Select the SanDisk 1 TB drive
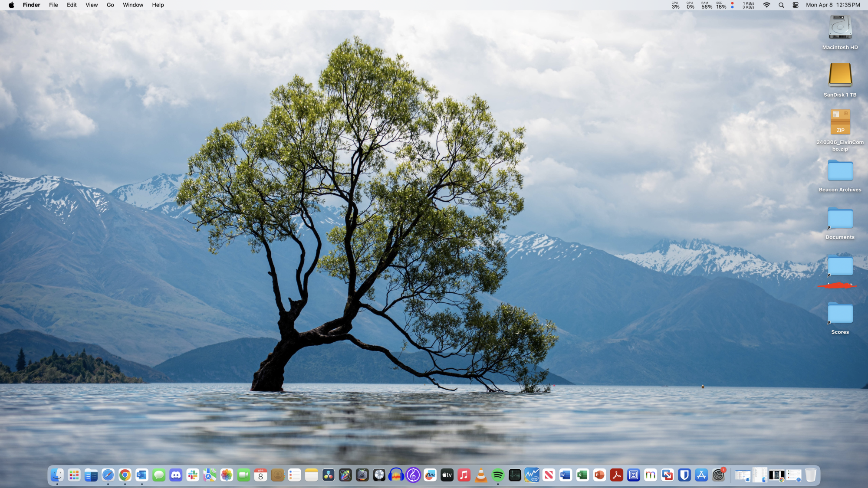Viewport: 868px width, 488px height. (840, 75)
